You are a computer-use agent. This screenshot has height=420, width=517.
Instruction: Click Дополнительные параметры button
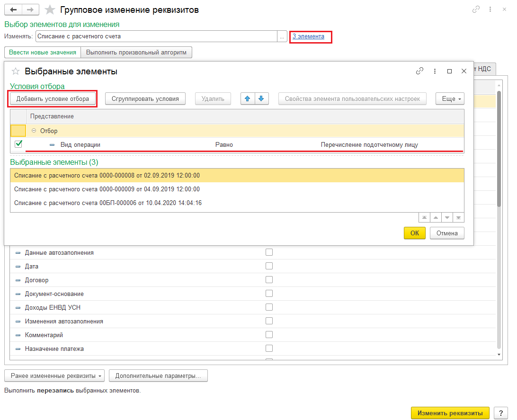(x=158, y=376)
